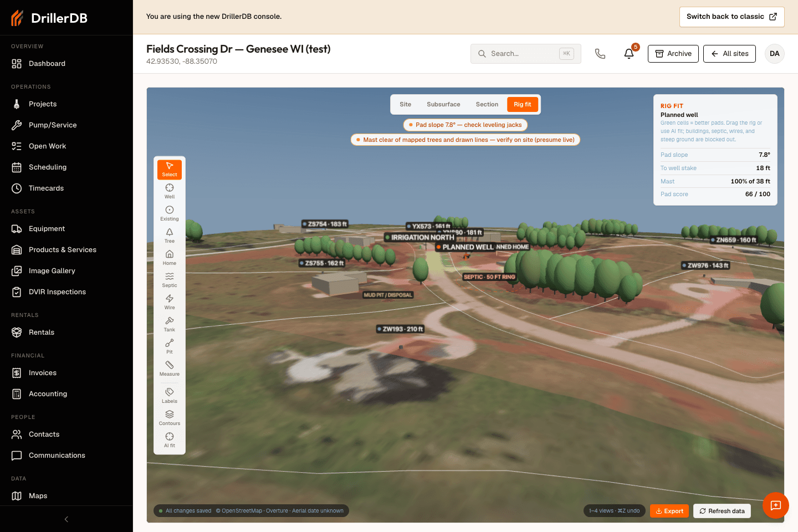798x532 pixels.
Task: Open Accounting
Action: point(66,394)
